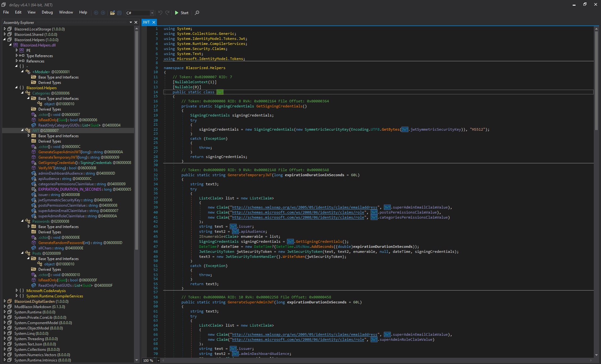Switch to the JWT tab
The image size is (601, 364).
(x=146, y=22)
